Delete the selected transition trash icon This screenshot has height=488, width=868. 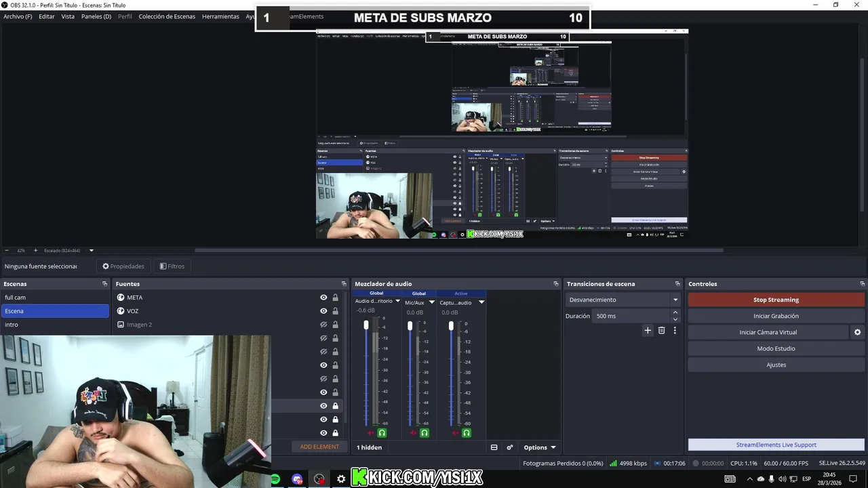tap(662, 331)
